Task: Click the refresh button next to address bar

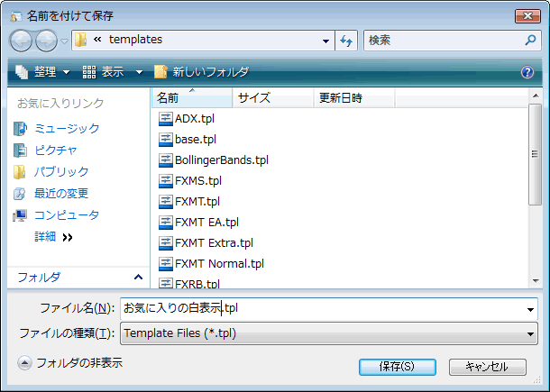Action: pyautogui.click(x=346, y=41)
